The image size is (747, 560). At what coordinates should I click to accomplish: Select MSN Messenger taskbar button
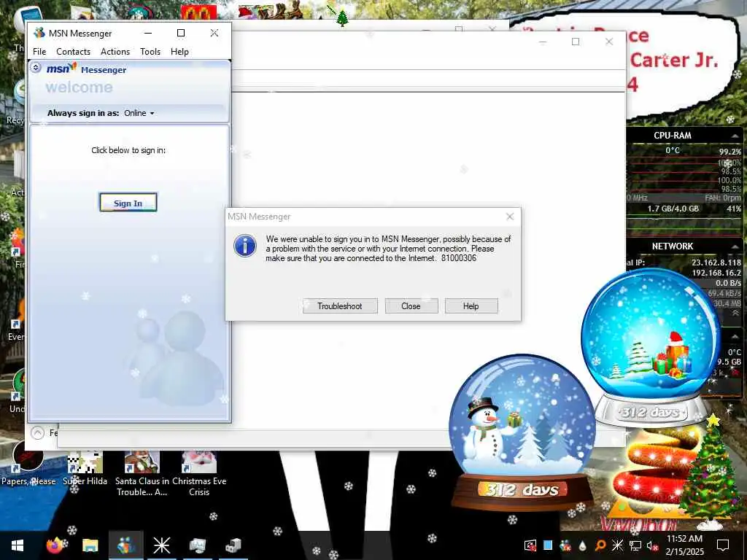[x=125, y=545]
